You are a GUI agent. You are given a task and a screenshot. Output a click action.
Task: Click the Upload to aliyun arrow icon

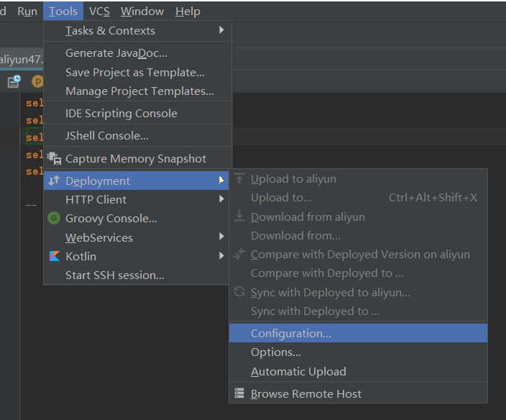click(x=239, y=179)
